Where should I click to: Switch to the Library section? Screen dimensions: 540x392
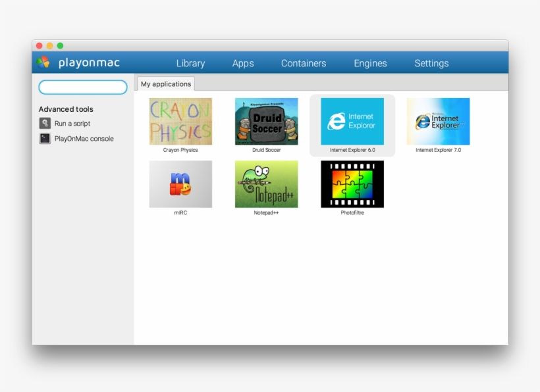coord(190,63)
